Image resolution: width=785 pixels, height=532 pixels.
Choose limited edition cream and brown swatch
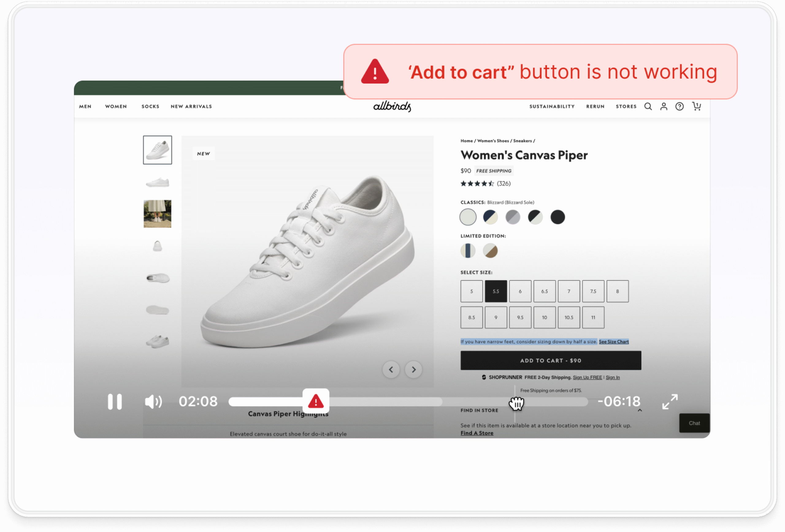click(490, 251)
